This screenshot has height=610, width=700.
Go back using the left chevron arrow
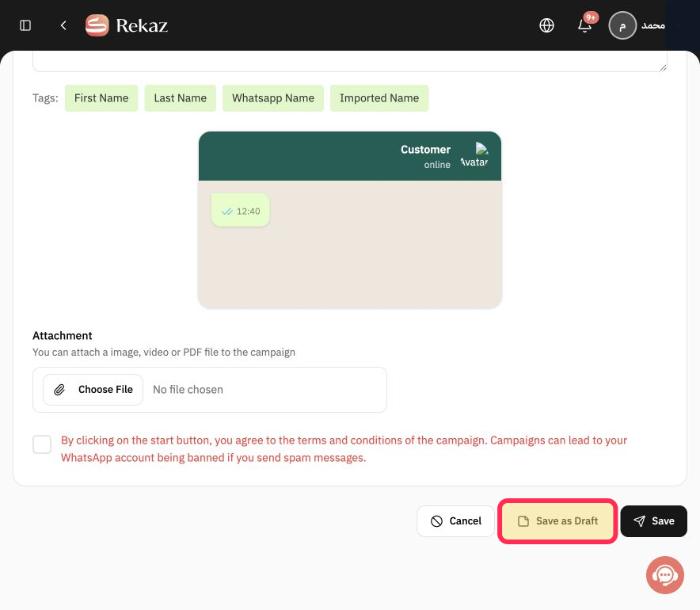[x=63, y=25]
